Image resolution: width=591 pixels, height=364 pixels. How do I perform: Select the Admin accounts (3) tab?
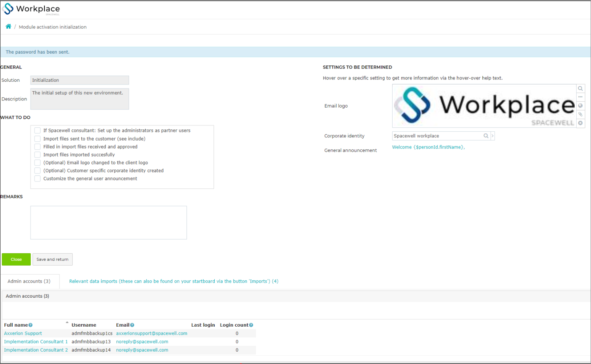(29, 281)
